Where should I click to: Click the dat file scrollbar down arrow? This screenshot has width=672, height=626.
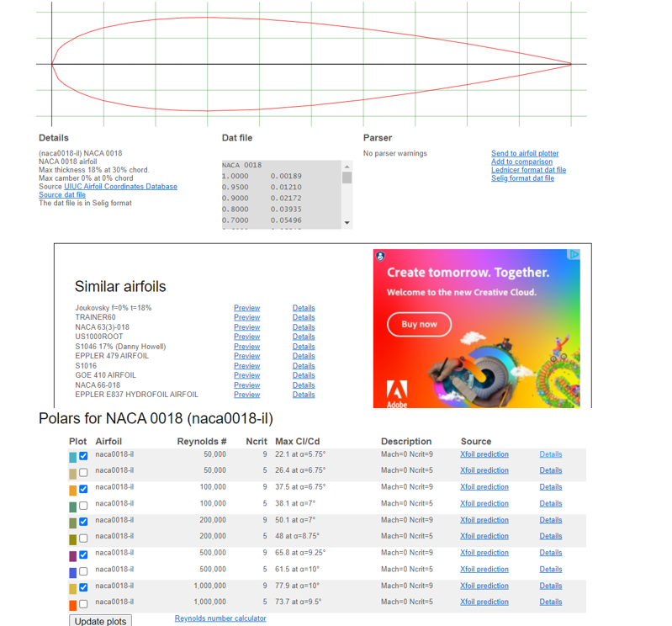347,222
